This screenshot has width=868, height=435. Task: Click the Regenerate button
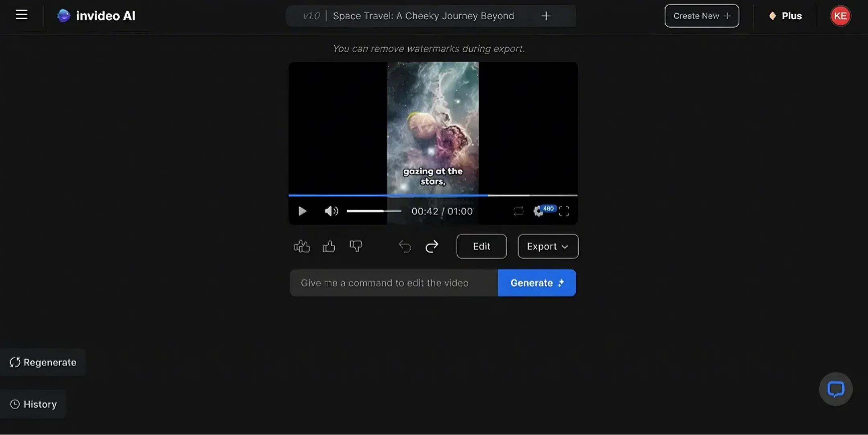tap(43, 362)
